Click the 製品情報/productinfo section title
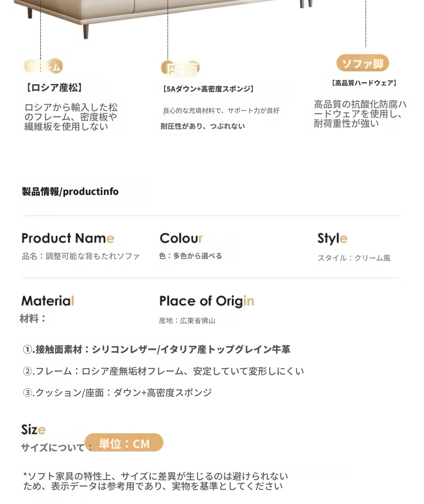Viewport: 424px width, 504px height. (70, 192)
